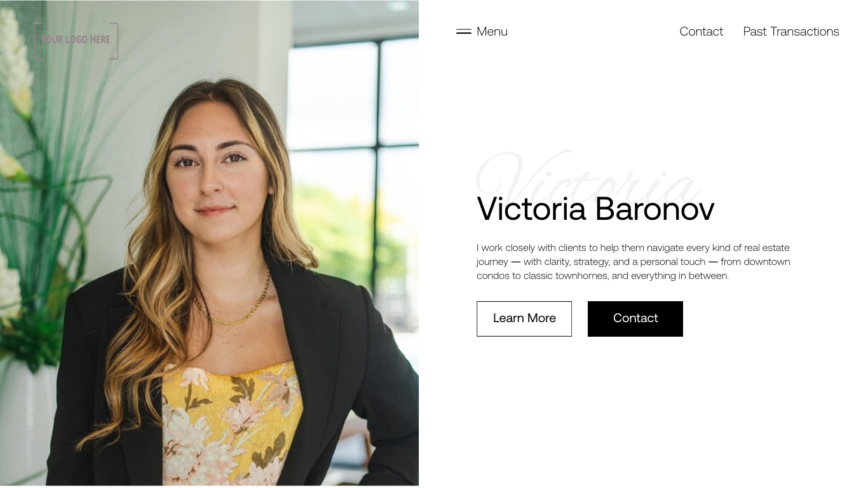The image size is (868, 488).
Task: Click the left bracket of the logo
Action: point(36,41)
